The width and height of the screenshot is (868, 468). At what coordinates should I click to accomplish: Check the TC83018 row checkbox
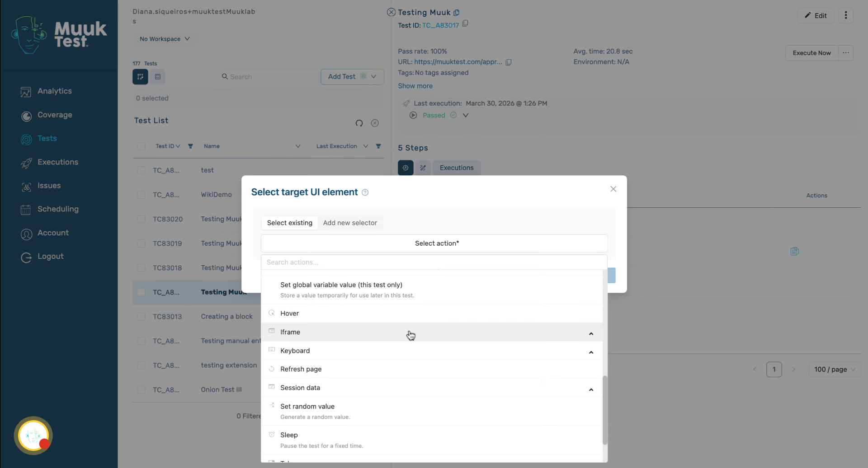[x=142, y=268]
